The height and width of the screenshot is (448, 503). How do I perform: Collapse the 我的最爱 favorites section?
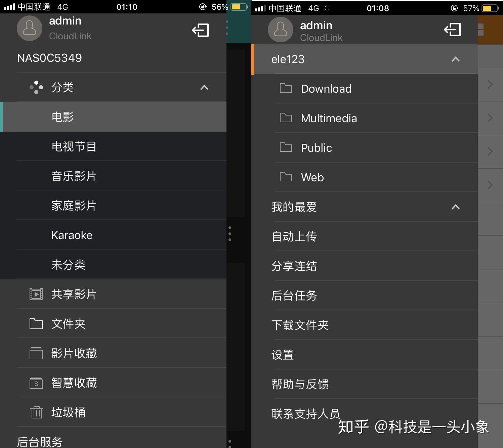455,207
